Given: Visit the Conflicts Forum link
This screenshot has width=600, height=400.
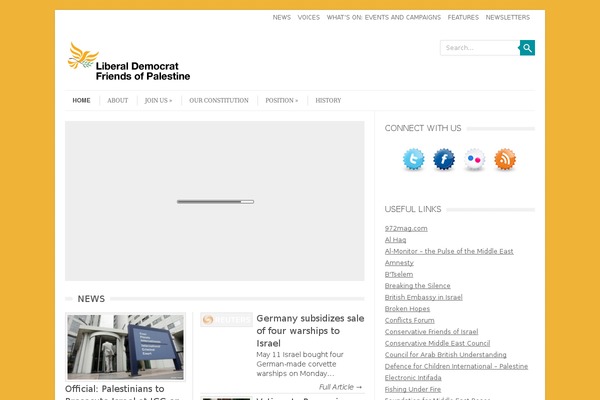Looking at the screenshot, I should point(409,320).
